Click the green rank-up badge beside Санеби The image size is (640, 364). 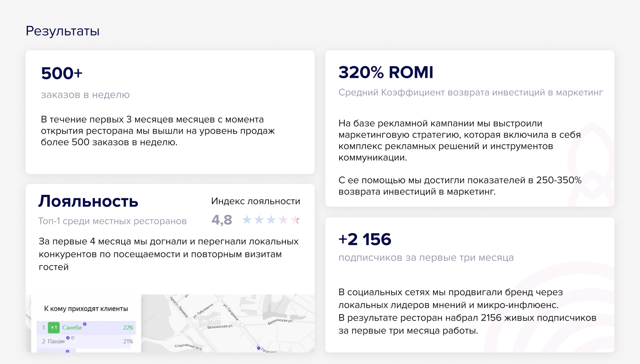click(54, 327)
